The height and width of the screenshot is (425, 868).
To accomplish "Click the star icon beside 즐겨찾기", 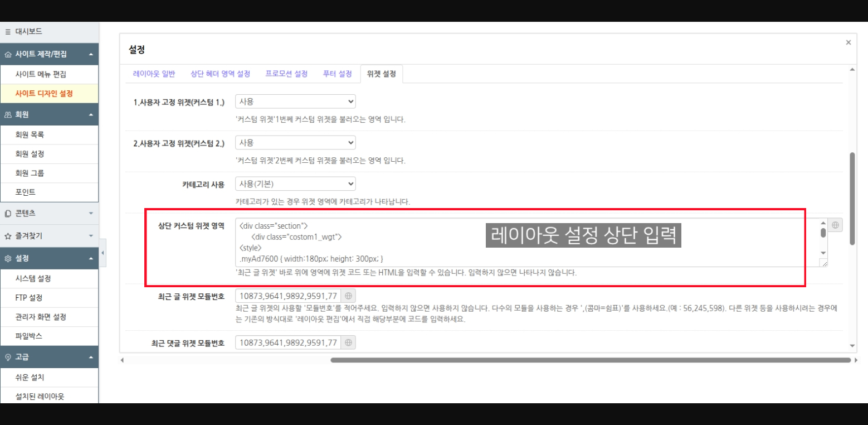I will click(8, 236).
